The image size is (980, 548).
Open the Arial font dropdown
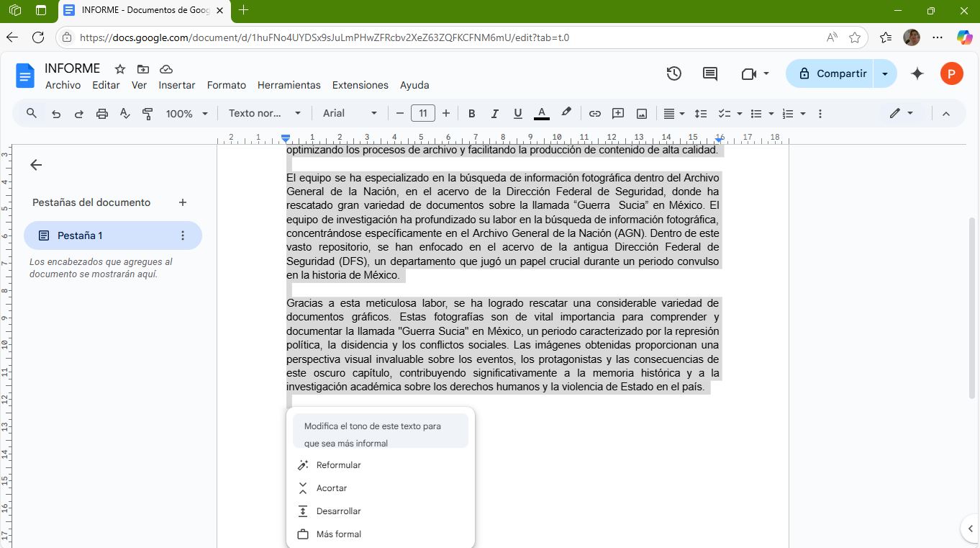pyautogui.click(x=350, y=114)
